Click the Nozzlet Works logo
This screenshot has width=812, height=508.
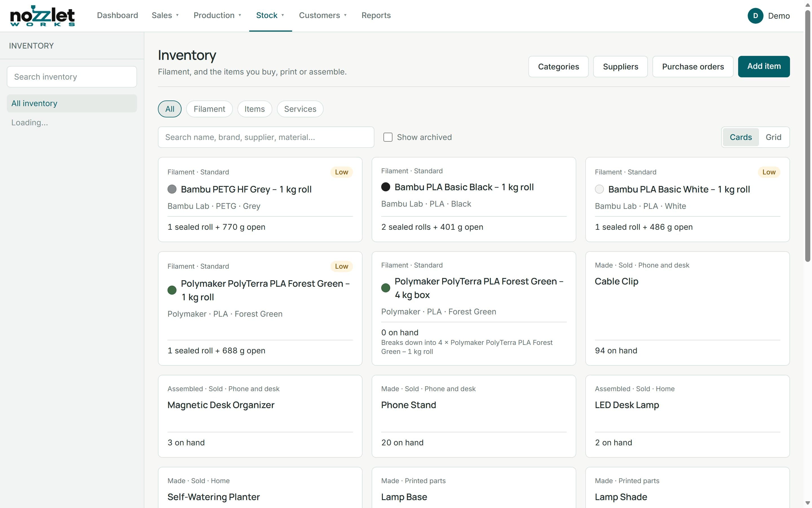coord(42,16)
